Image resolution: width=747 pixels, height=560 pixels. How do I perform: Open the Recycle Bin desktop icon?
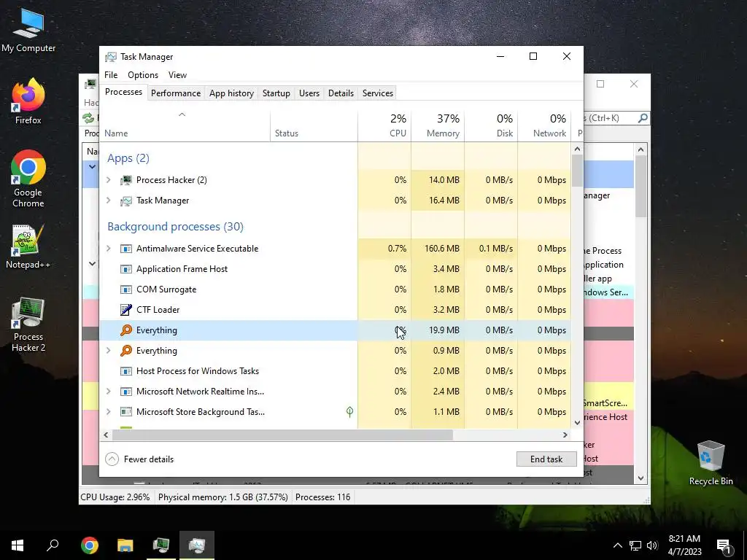click(711, 463)
